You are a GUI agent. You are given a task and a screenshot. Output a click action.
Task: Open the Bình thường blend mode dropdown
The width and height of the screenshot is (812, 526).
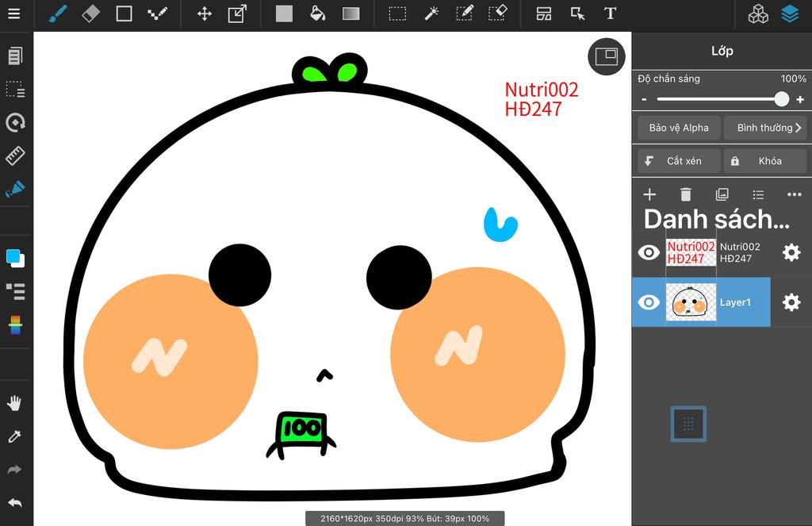pos(765,128)
